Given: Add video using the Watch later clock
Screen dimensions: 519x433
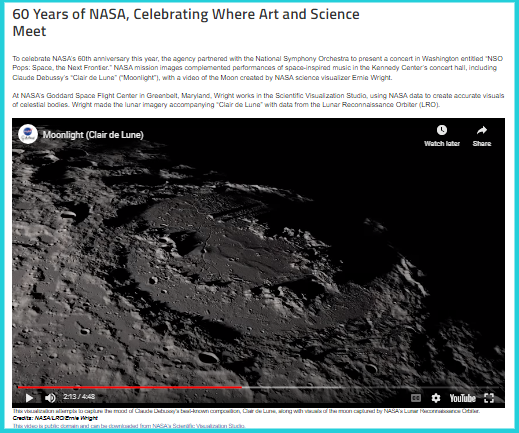Looking at the screenshot, I should (x=442, y=130).
